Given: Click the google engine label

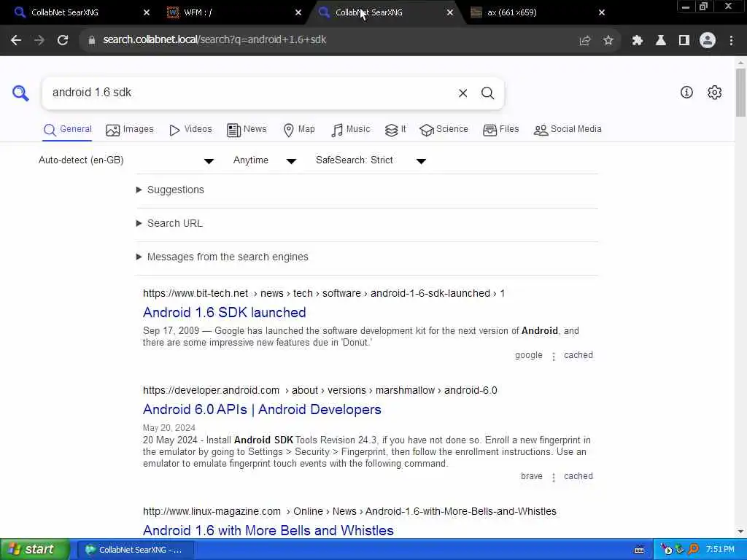Looking at the screenshot, I should (528, 355).
